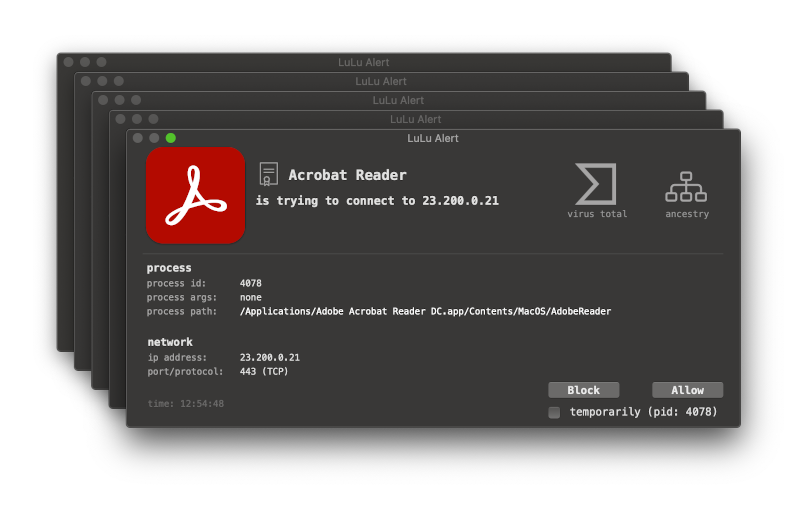Click the time: 12:54:48 stamp
The image size is (800, 510).
[186, 403]
